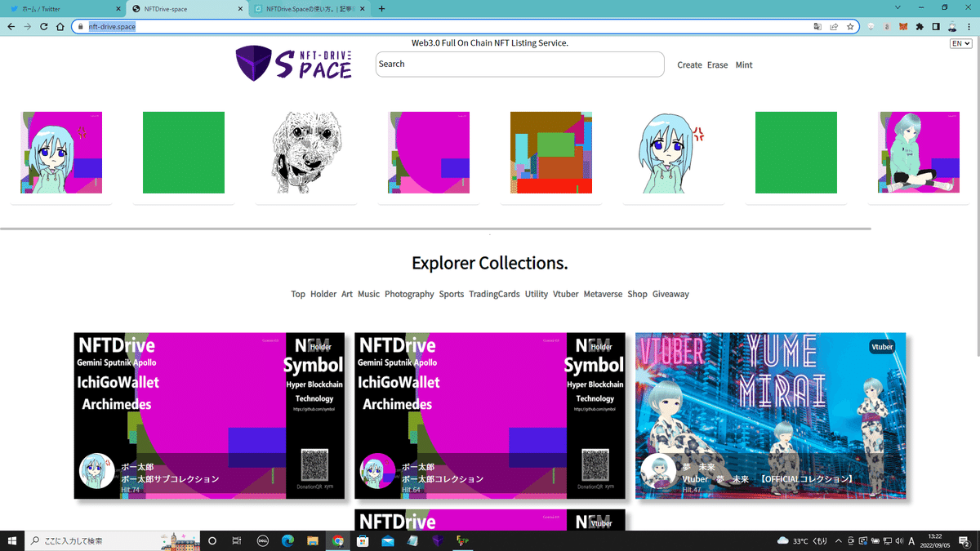Image resolution: width=980 pixels, height=551 pixels.
Task: Select the Art category filter
Action: [x=347, y=294]
